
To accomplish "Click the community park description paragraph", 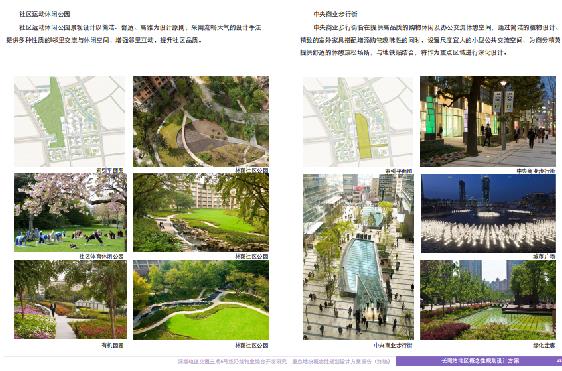I will pyautogui.click(x=134, y=34).
